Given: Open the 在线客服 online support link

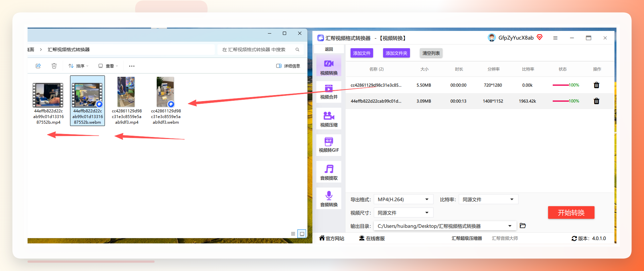Looking at the screenshot, I should pyautogui.click(x=372, y=238).
